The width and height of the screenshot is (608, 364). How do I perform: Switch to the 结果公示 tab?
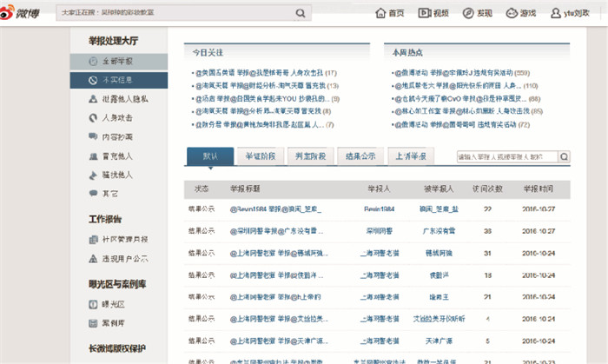point(360,156)
